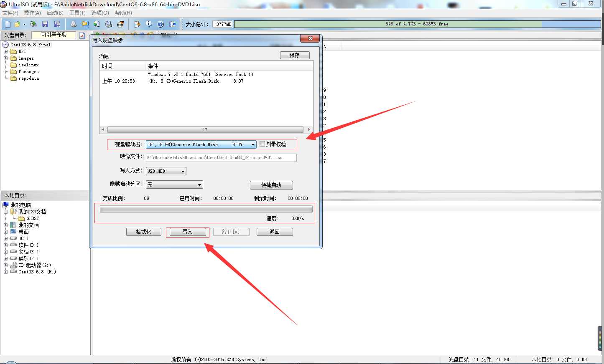Screen dimensions: 604x364
Task: Click the Mount to virtual drive icon
Action: 109,24
